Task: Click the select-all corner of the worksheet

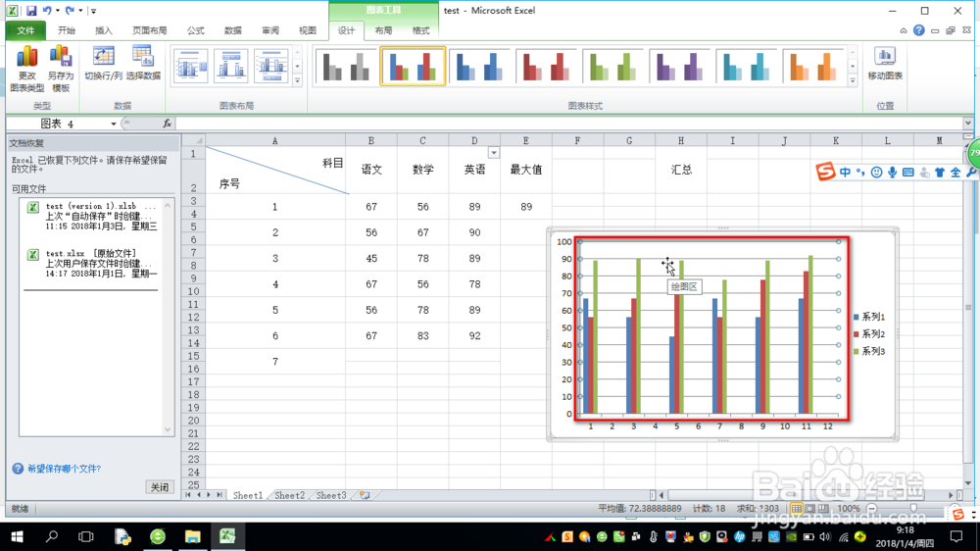Action: point(193,141)
